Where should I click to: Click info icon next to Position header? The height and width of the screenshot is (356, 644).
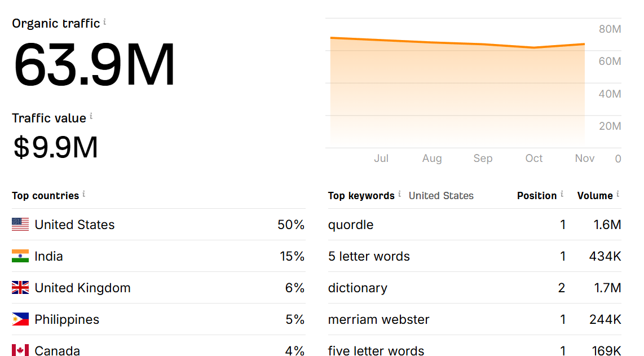[562, 194]
